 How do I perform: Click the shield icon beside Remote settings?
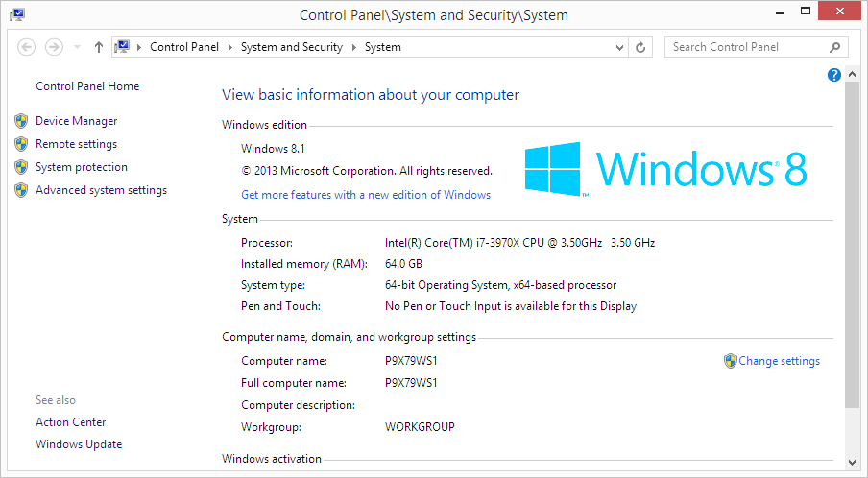21,144
